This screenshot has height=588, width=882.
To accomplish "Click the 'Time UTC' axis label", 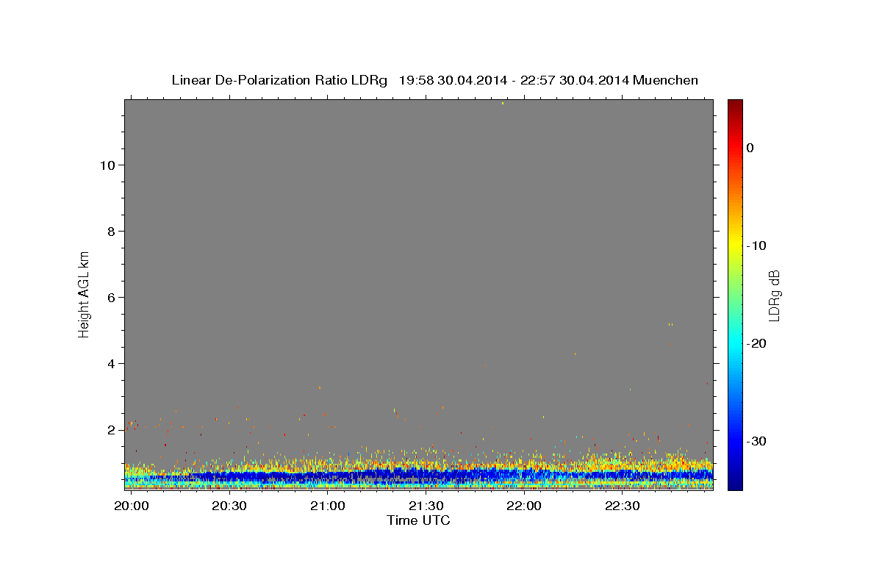I will 418,520.
